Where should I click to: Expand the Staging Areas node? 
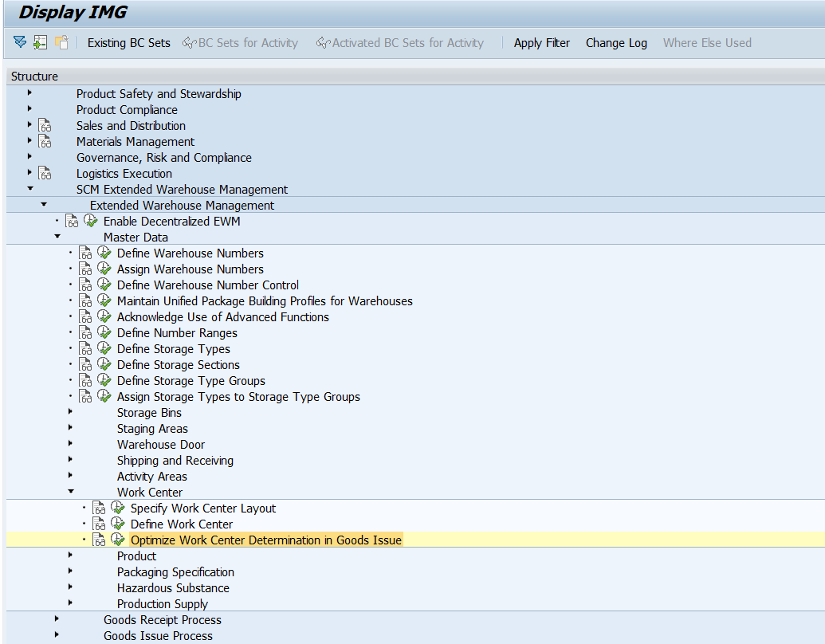70,427
